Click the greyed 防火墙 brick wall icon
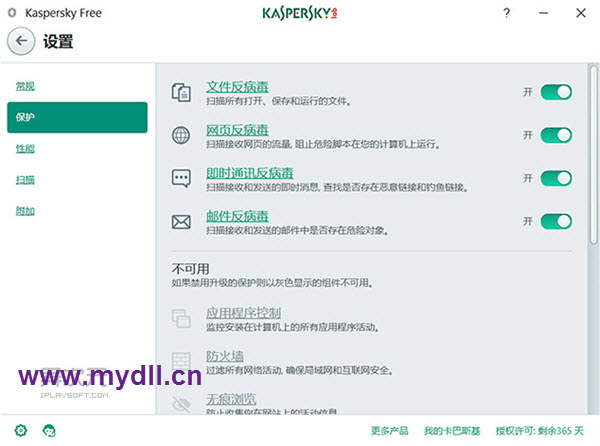 181,361
